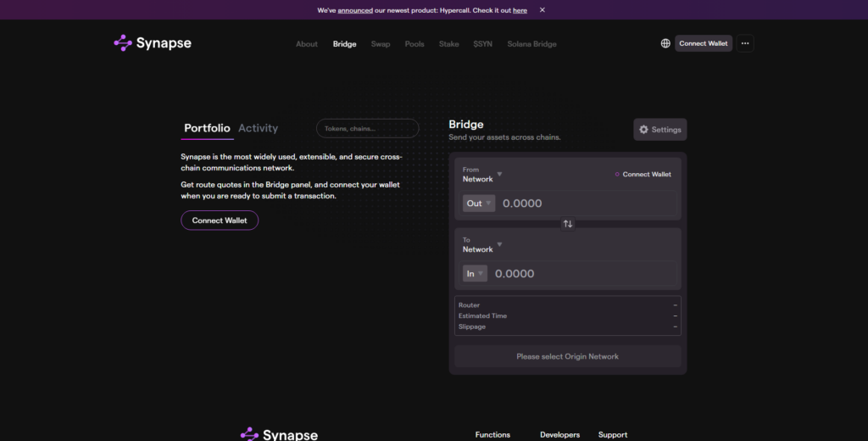Click the Developers footer heading
The image size is (868, 441).
click(x=559, y=435)
